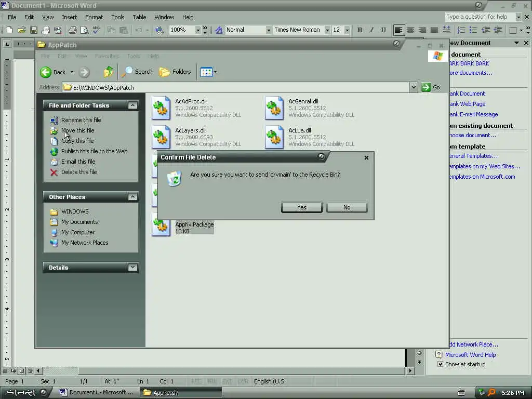The height and width of the screenshot is (399, 532).
Task: Click the Select Browse Object button
Action: pyautogui.click(x=419, y=353)
